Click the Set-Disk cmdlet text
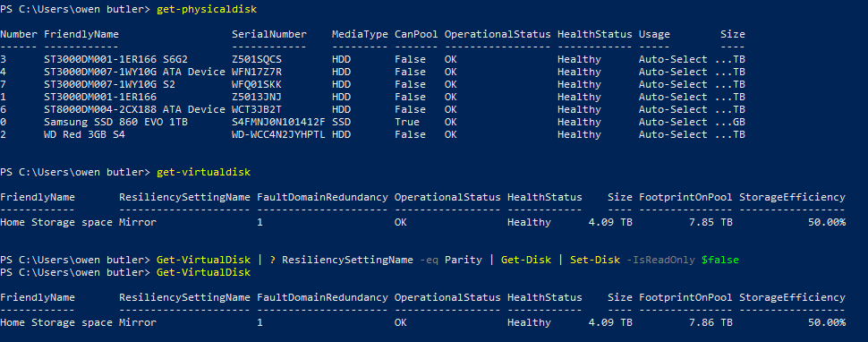 594,260
